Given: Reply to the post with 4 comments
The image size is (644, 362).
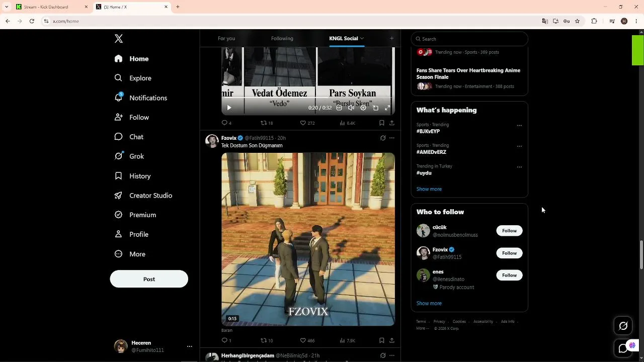Looking at the screenshot, I should pyautogui.click(x=226, y=123).
